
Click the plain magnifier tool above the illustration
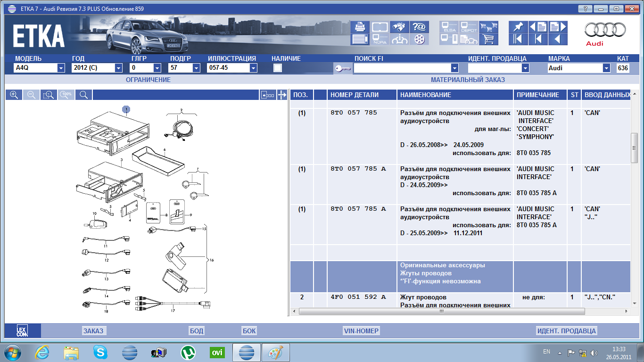point(83,95)
